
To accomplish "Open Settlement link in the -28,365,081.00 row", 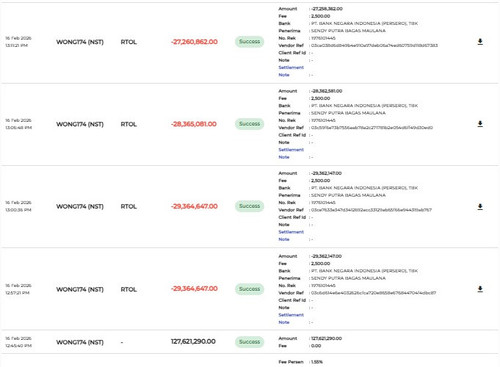I will point(291,150).
